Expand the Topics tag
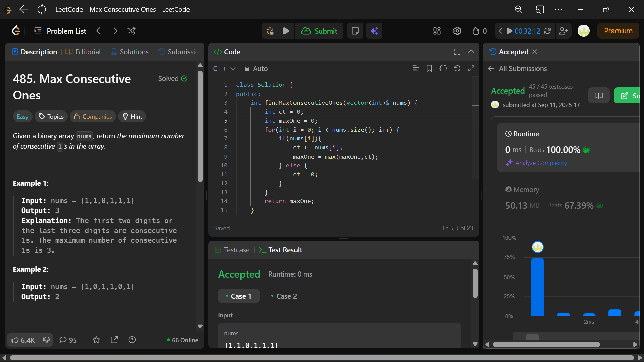This screenshot has width=644, height=362. [51, 116]
